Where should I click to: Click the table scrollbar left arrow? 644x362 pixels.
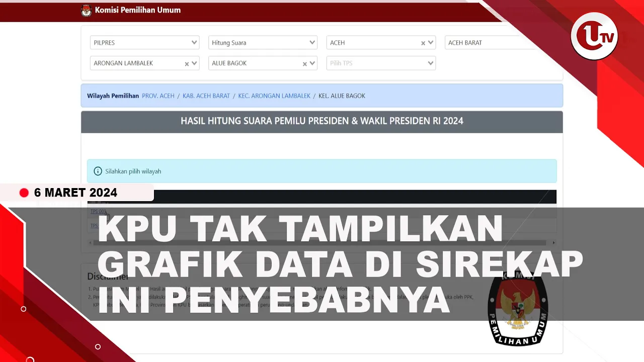pos(91,243)
